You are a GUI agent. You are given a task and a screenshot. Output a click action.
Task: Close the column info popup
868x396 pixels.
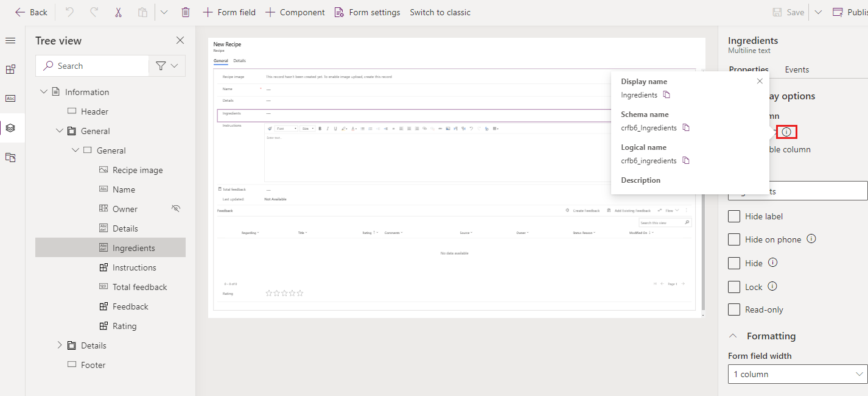[760, 81]
